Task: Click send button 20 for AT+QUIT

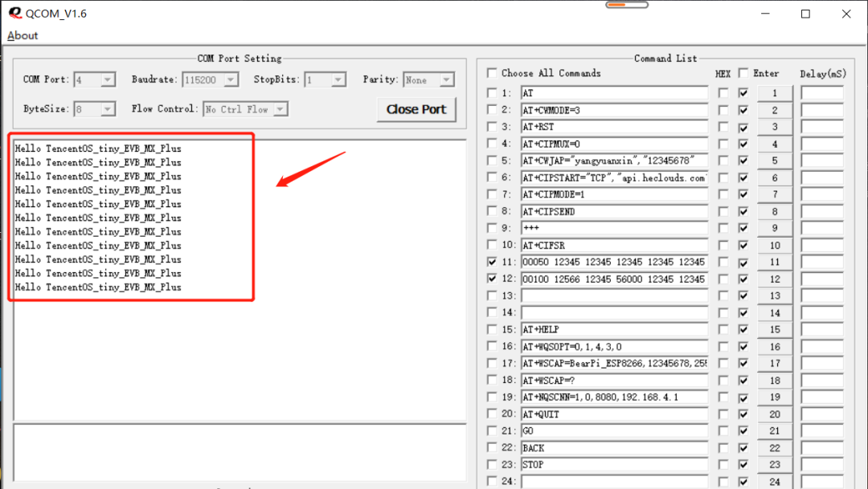Action: click(x=775, y=414)
